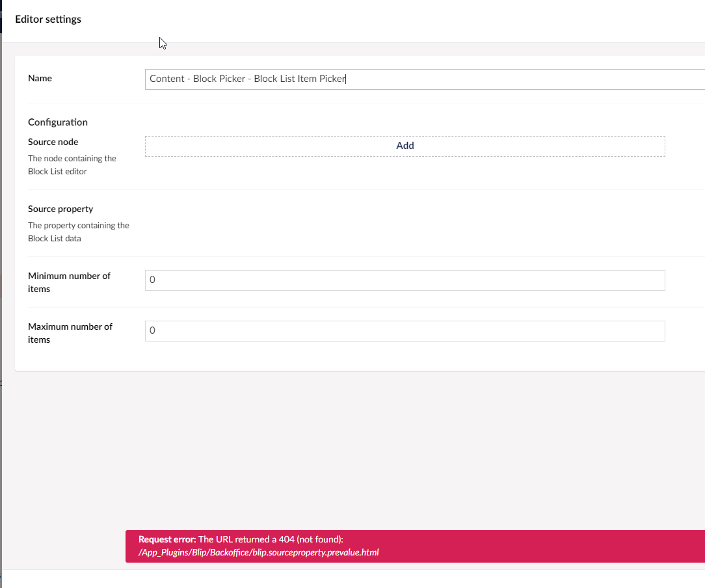Click the zero value in Minimum items
The height and width of the screenshot is (588, 705).
[x=153, y=280]
